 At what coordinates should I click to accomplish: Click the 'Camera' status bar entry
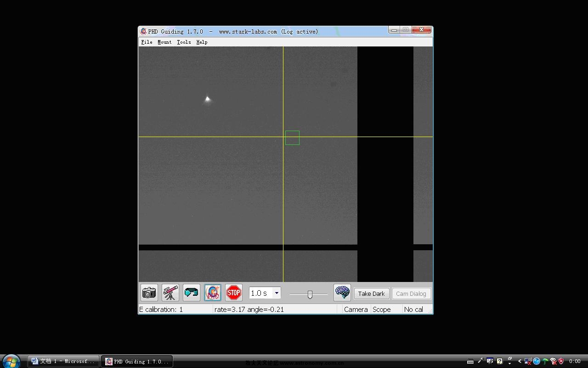pyautogui.click(x=356, y=310)
